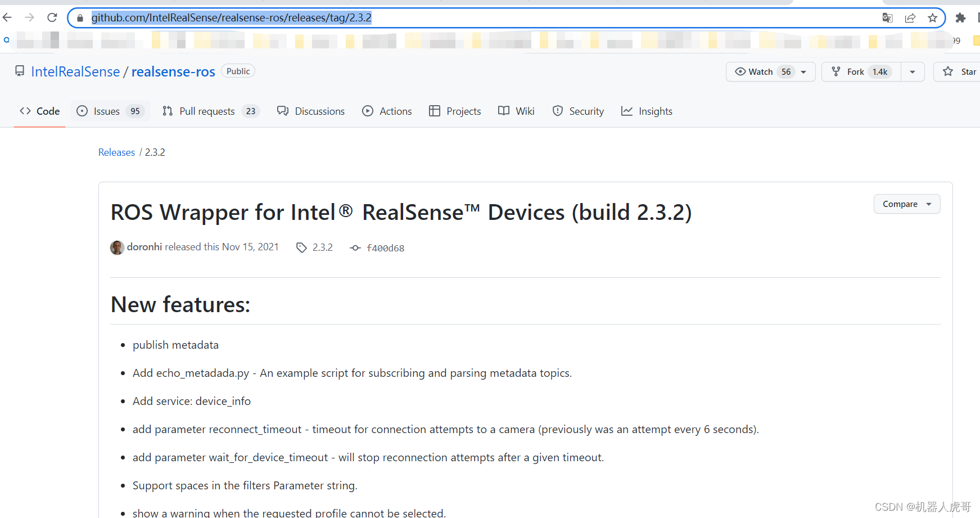
Task: Go back with the browser back arrow
Action: (7, 18)
